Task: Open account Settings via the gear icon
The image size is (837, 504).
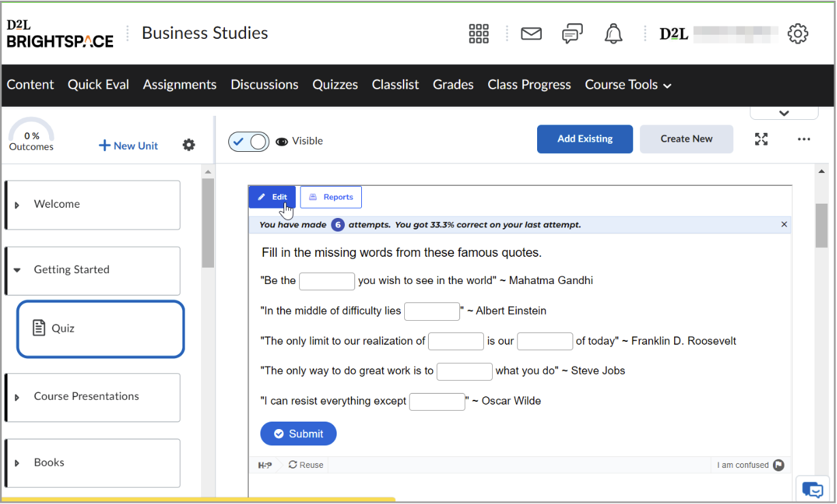Action: (x=797, y=33)
